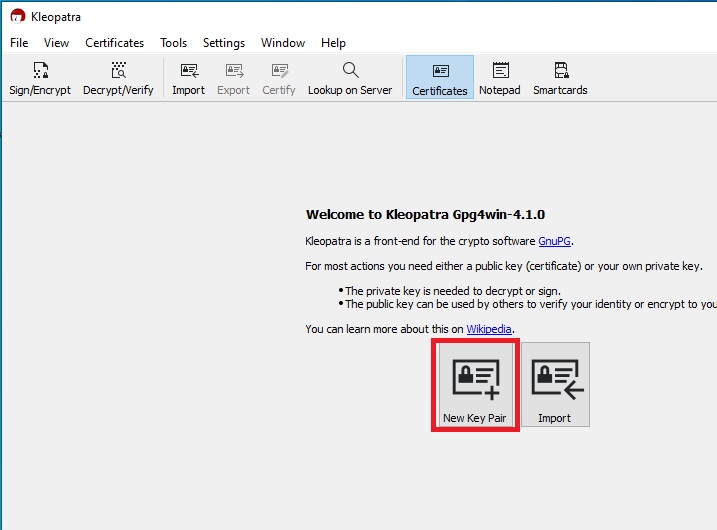Switch to the Certificates view
Screen dimensions: 717x530
pos(440,77)
